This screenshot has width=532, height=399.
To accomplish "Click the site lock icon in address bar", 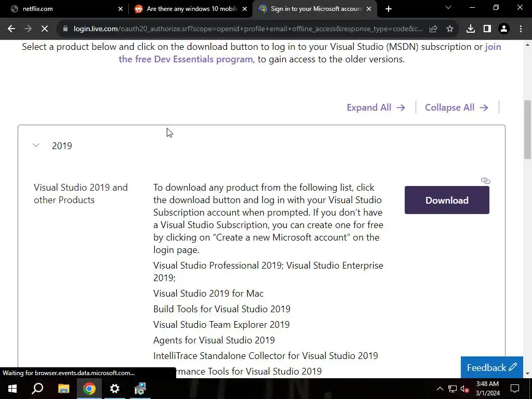I will [x=65, y=29].
